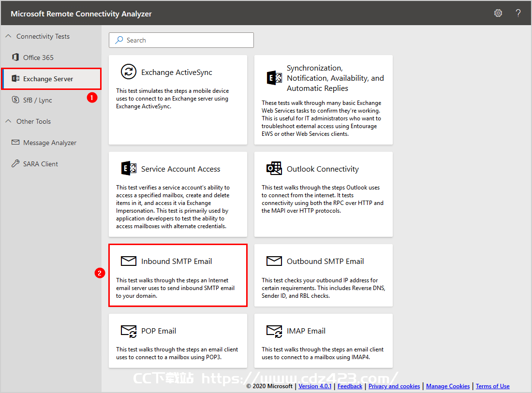
Task: Click POP Email description mentioning POP3
Action: click(177, 353)
